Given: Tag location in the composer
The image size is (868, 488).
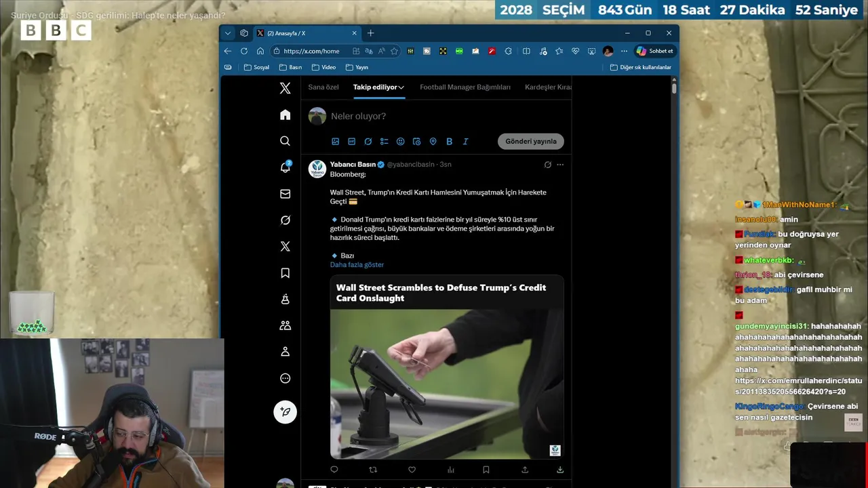Looking at the screenshot, I should (x=433, y=142).
